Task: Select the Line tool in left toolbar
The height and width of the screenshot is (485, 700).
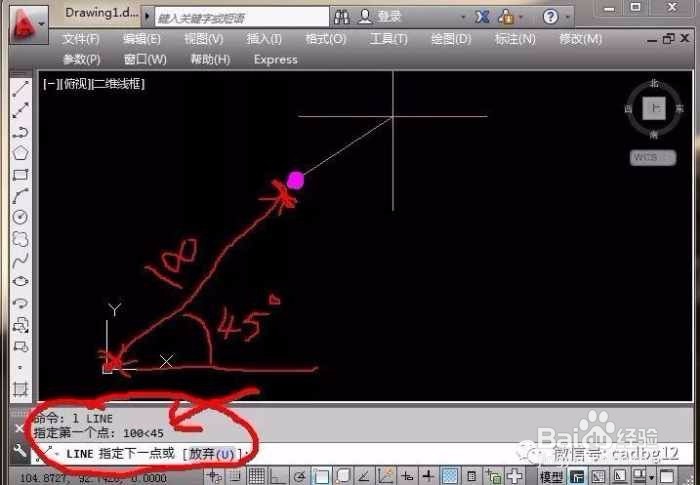Action: (x=21, y=88)
